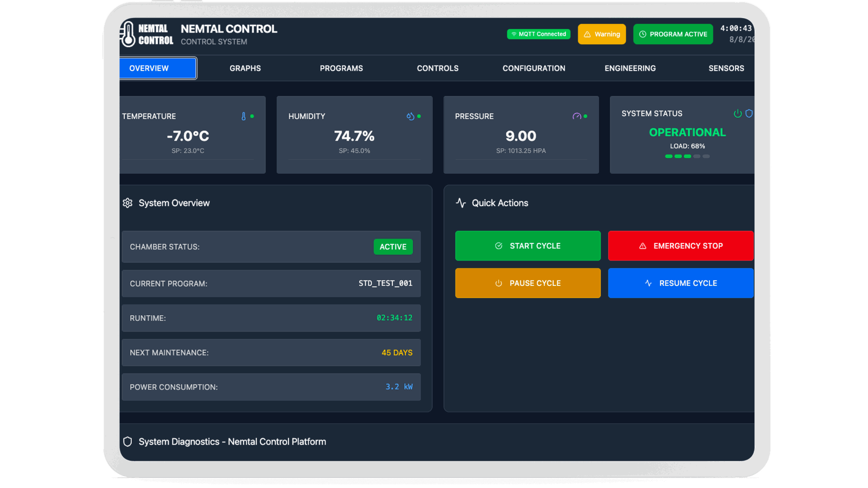The width and height of the screenshot is (868, 488).
Task: Click the power icon in System Status
Action: click(737, 114)
